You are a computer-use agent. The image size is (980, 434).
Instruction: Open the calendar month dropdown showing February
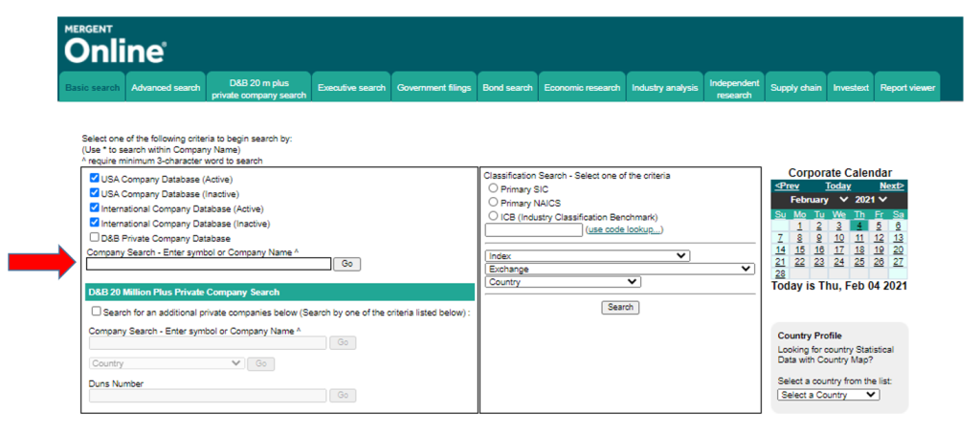pos(819,200)
